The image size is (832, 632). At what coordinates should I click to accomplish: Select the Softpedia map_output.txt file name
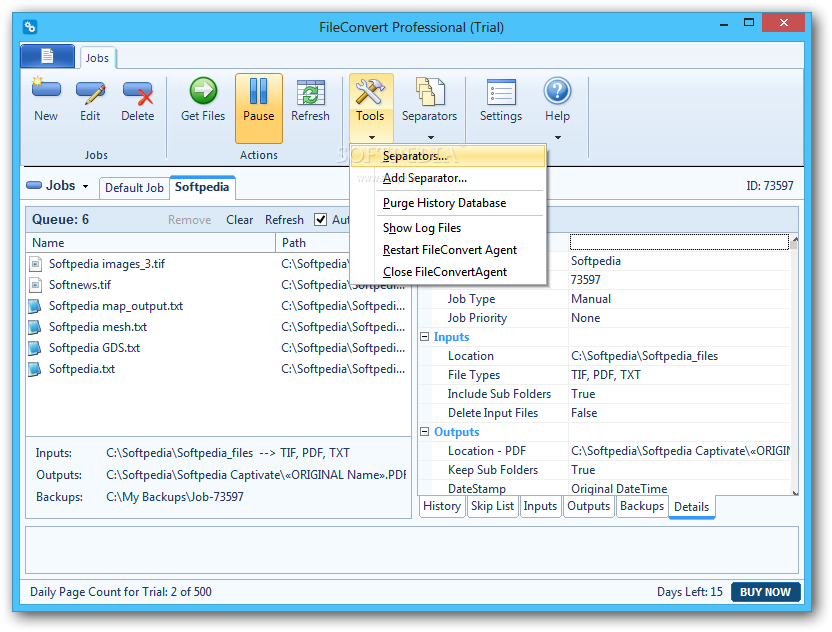(116, 306)
